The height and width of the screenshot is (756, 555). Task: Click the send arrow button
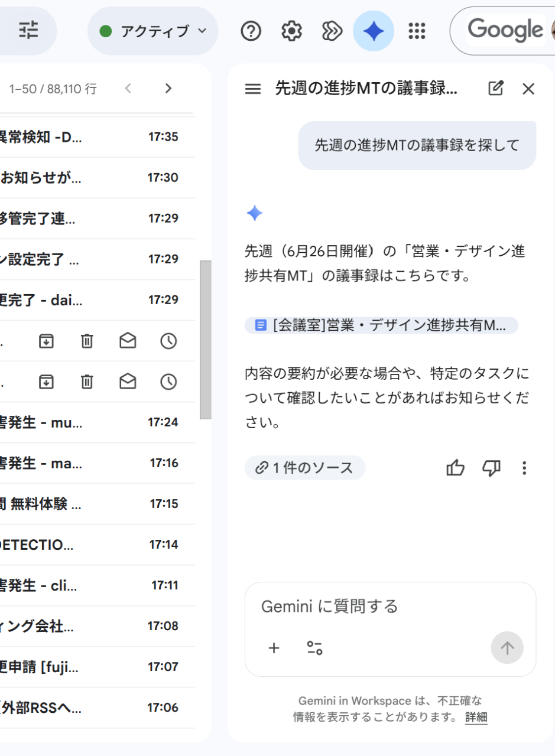click(x=507, y=648)
